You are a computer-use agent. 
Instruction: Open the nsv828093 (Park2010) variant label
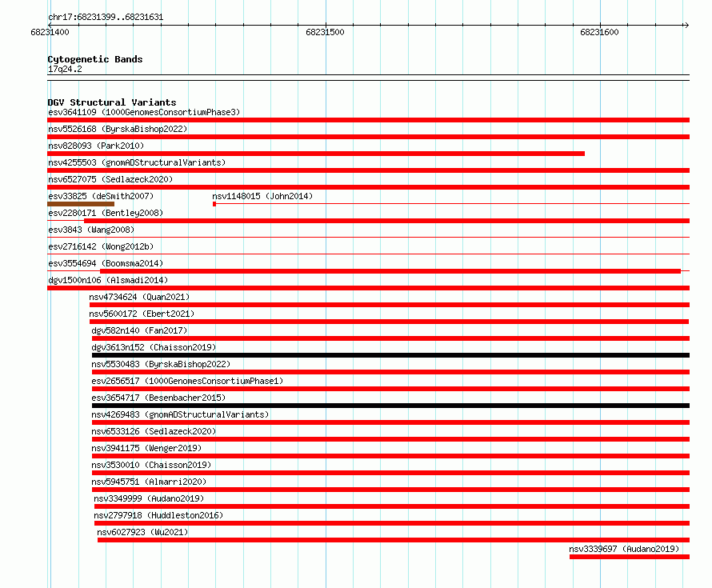(x=96, y=146)
